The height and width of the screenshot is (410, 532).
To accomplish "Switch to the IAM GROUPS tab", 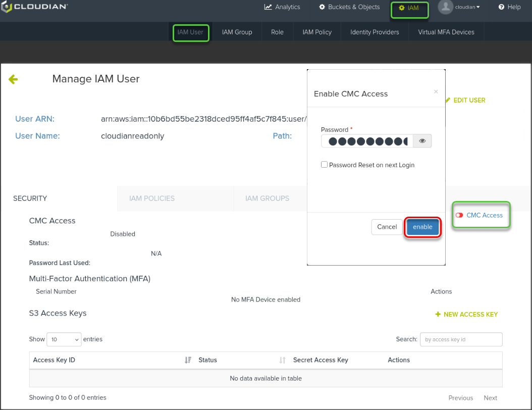I will pos(267,198).
